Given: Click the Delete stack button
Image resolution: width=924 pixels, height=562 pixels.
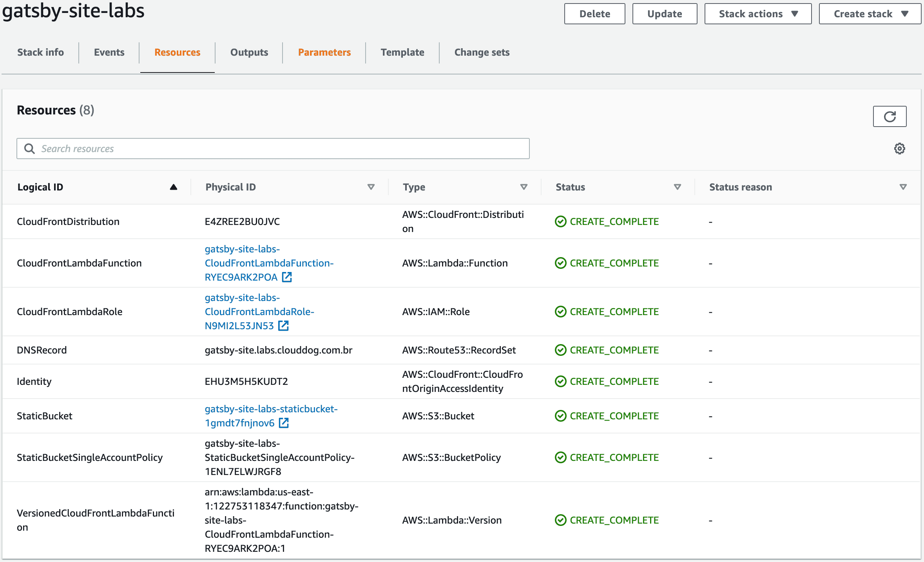Looking at the screenshot, I should [594, 14].
